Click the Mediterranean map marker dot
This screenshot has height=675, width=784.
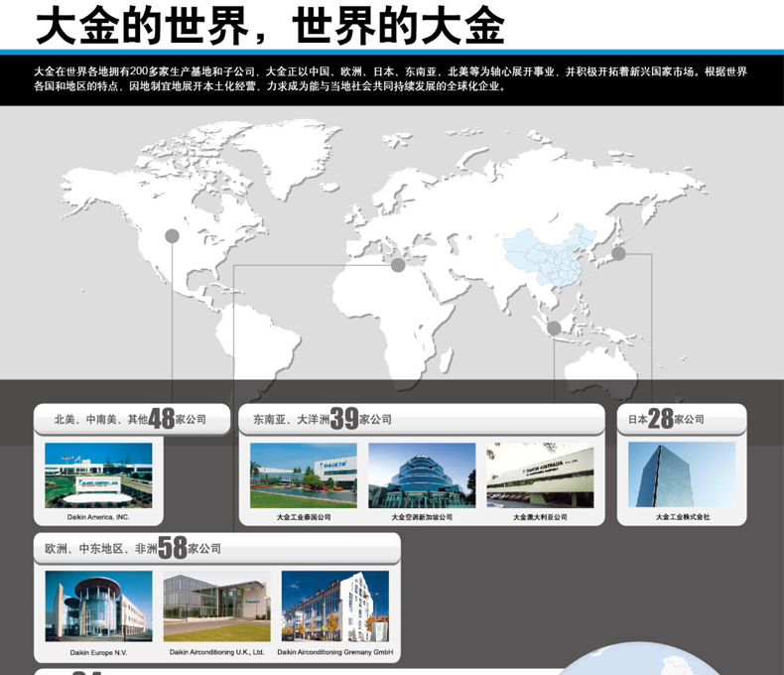point(398,265)
